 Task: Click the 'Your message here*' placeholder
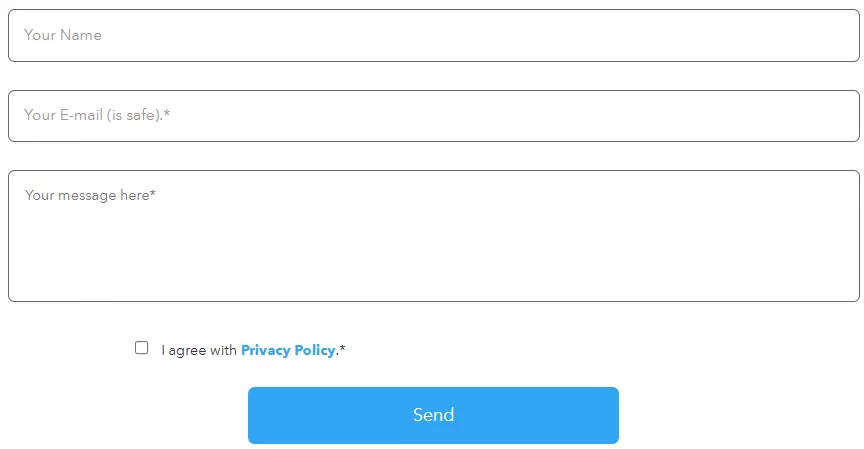(90, 195)
